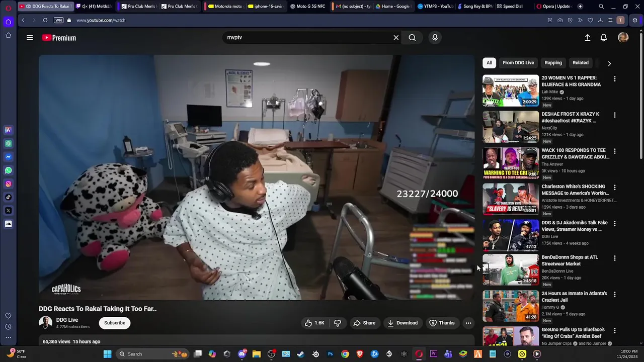Open ChatGPT in Opera sidebar
644x362 pixels.
tap(8, 144)
